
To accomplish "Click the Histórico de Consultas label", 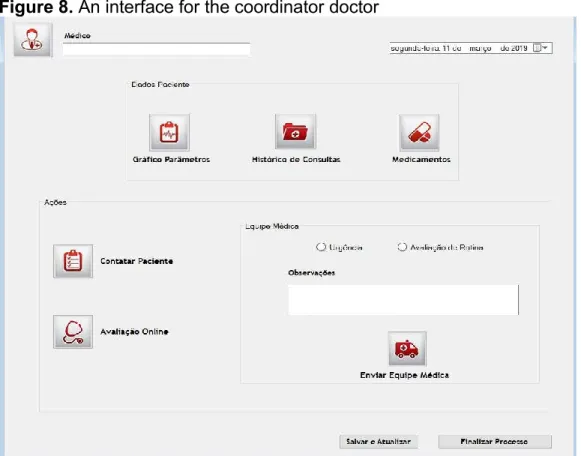I will [296, 159].
